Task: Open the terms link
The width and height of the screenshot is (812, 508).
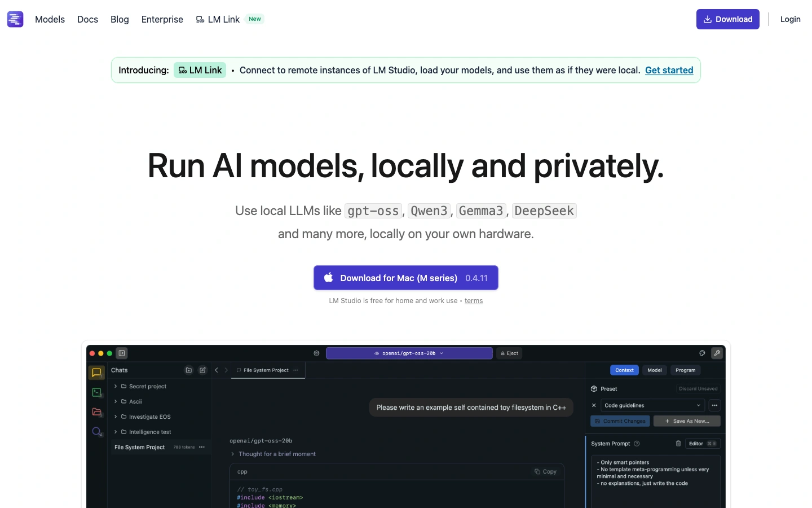Action: 473,301
